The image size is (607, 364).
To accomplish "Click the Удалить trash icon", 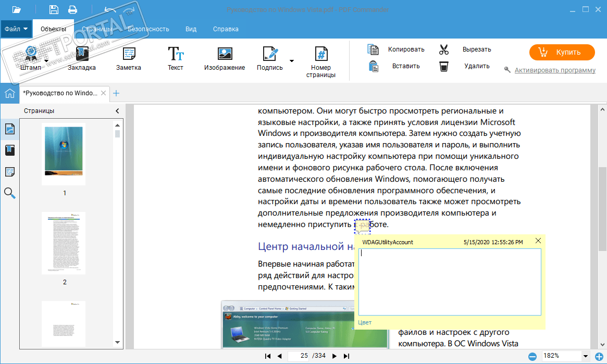I will click(443, 66).
